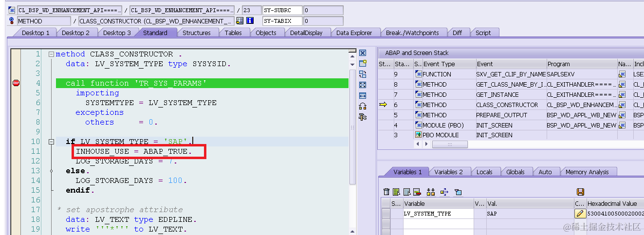
Task: Select the PREPARE_OUTPUT event cell
Action: (511, 115)
